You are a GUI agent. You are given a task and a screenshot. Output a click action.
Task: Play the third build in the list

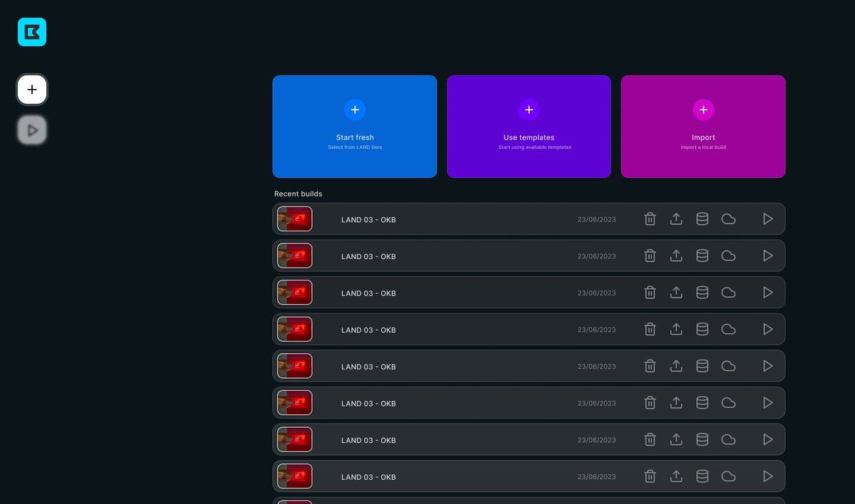(x=767, y=293)
